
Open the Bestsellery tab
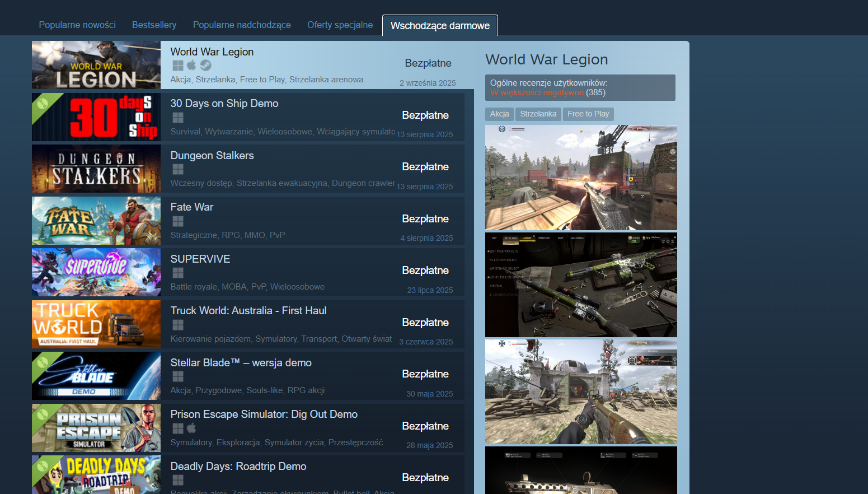click(x=154, y=25)
